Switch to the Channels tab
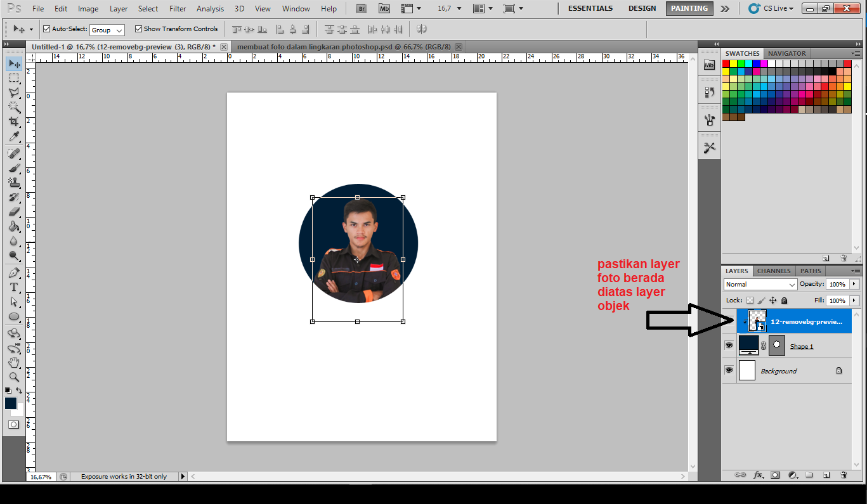The height and width of the screenshot is (504, 867). (x=774, y=271)
